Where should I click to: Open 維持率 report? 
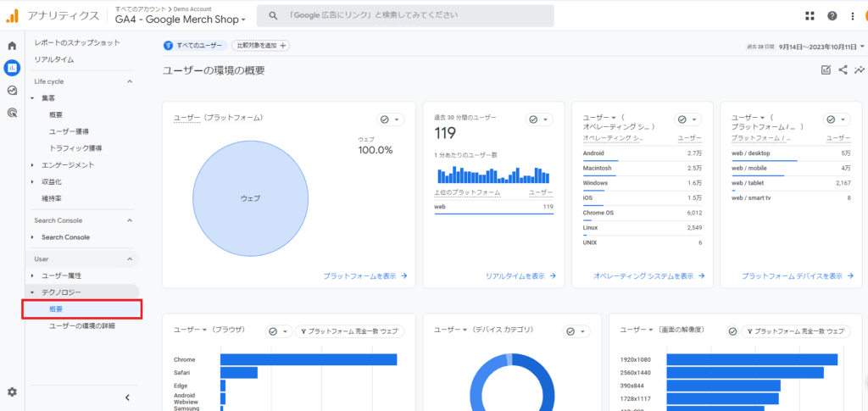51,198
